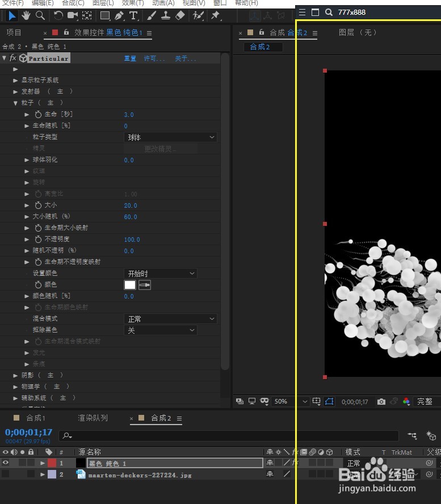Click the timeline layer search field
This screenshot has width=441, height=504.
(229, 436)
